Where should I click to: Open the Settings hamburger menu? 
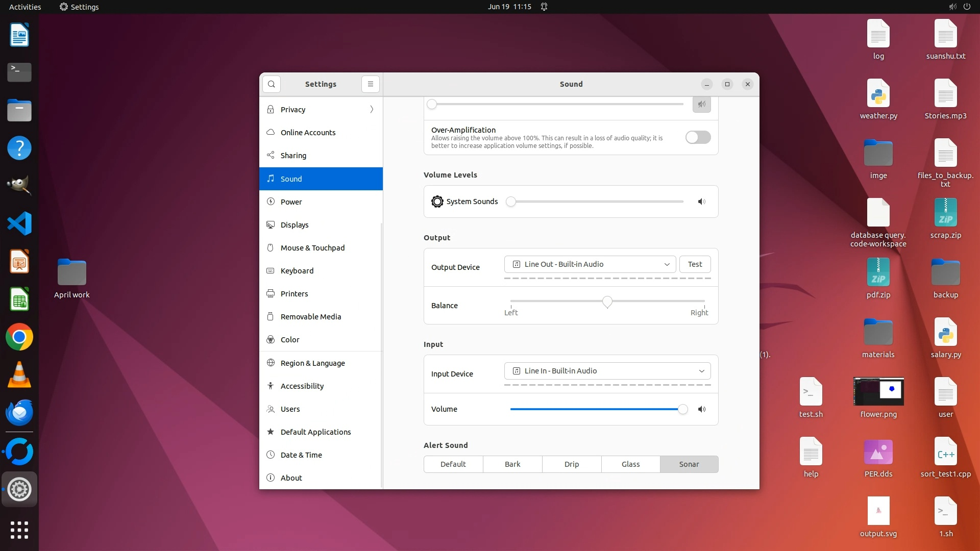pyautogui.click(x=371, y=84)
